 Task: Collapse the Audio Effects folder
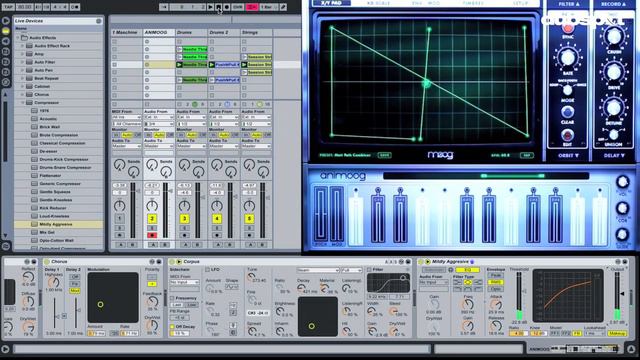pos(18,38)
